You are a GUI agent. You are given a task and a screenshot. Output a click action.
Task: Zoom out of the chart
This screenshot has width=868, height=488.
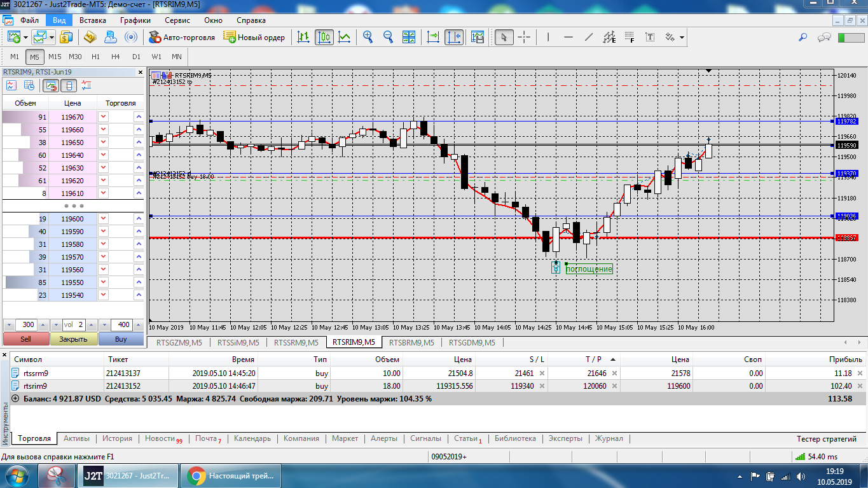388,37
